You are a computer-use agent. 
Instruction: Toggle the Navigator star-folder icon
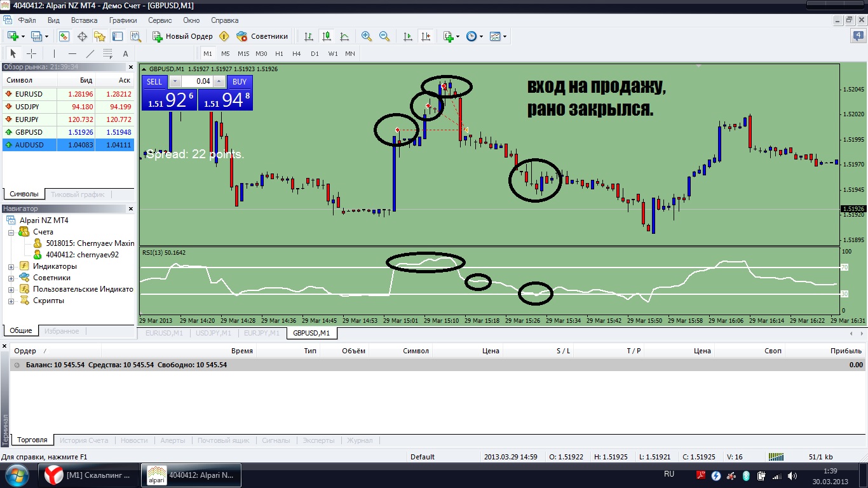tap(100, 36)
